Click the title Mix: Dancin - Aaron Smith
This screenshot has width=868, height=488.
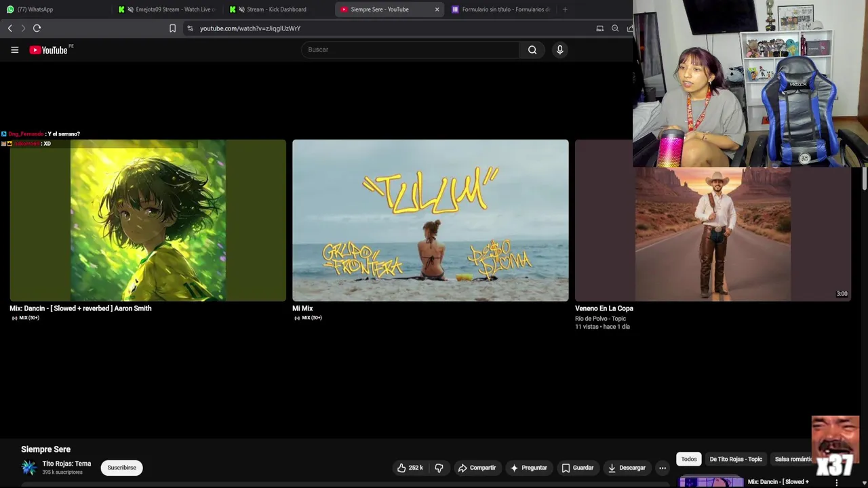click(81, 308)
